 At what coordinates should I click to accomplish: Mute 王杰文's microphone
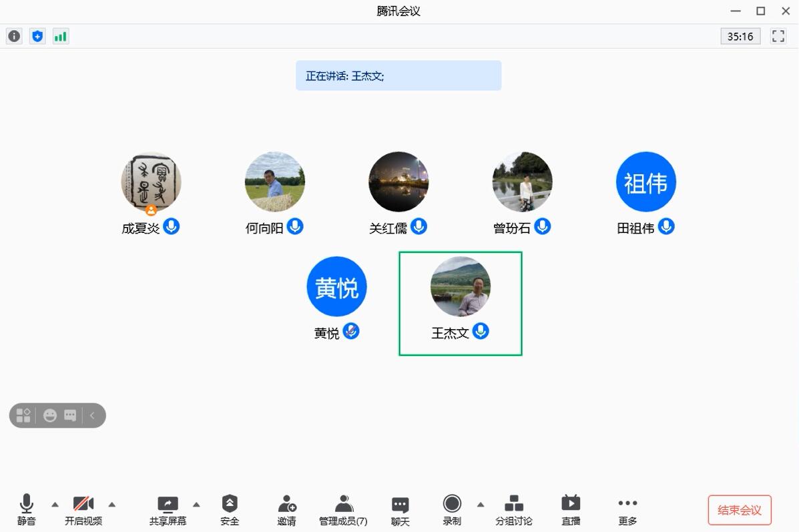pos(481,331)
